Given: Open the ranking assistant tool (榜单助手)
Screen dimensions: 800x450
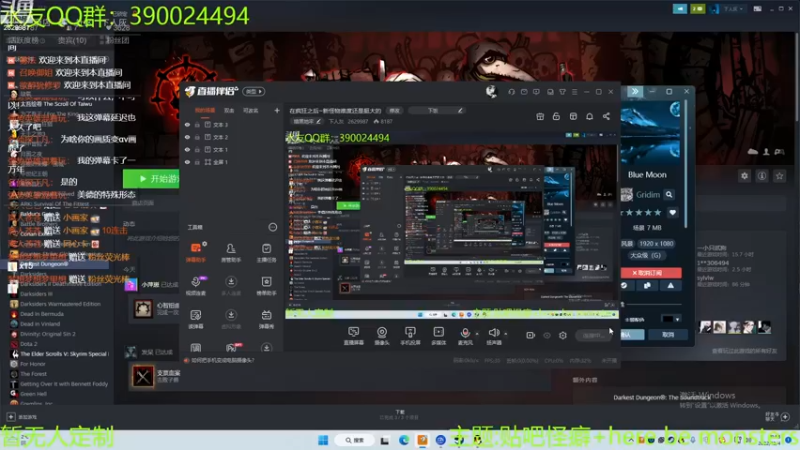Looking at the screenshot, I should pos(266,286).
